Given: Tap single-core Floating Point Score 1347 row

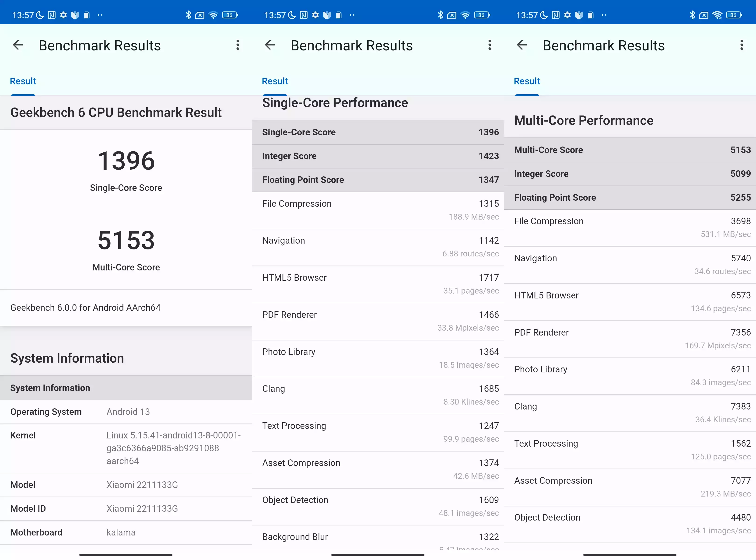Looking at the screenshot, I should (378, 180).
